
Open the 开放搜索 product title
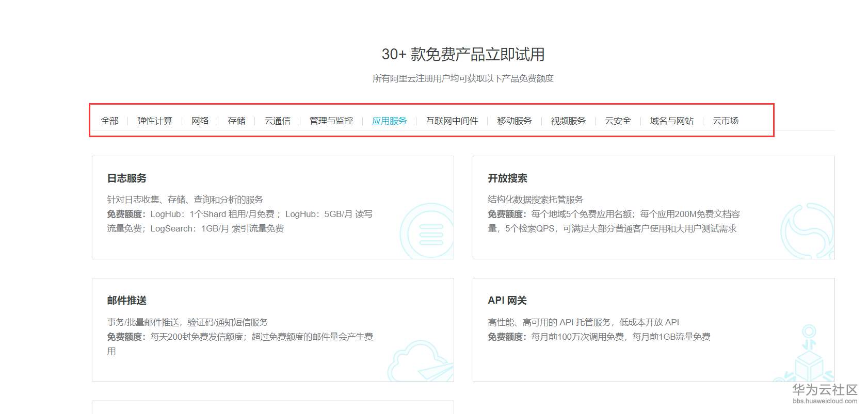pyautogui.click(x=508, y=178)
